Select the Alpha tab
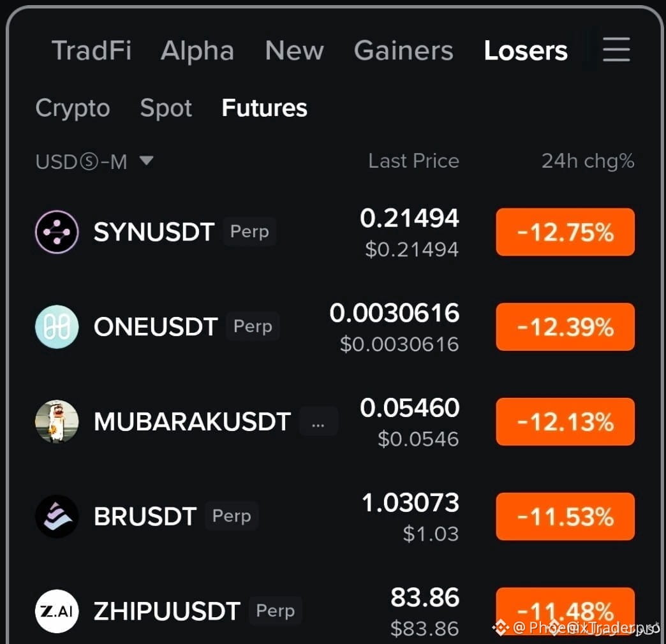Image resolution: width=666 pixels, height=644 pixels. point(198,50)
